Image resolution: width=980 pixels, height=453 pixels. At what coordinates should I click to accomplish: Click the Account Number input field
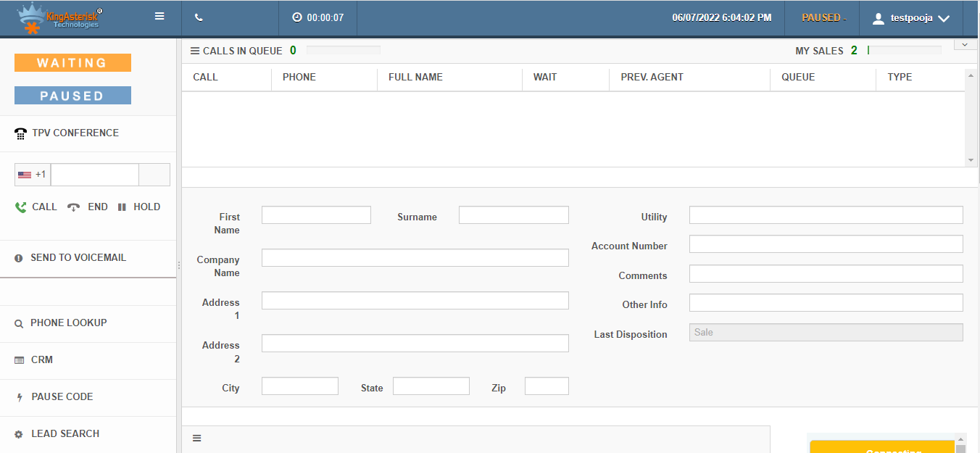[x=826, y=244]
